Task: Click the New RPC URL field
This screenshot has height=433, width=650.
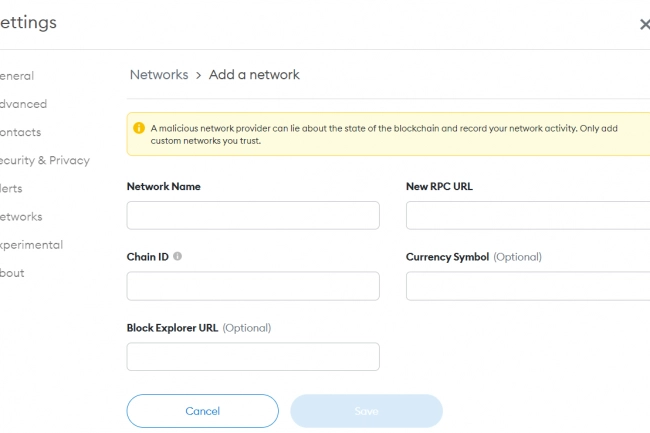Action: pyautogui.click(x=528, y=215)
